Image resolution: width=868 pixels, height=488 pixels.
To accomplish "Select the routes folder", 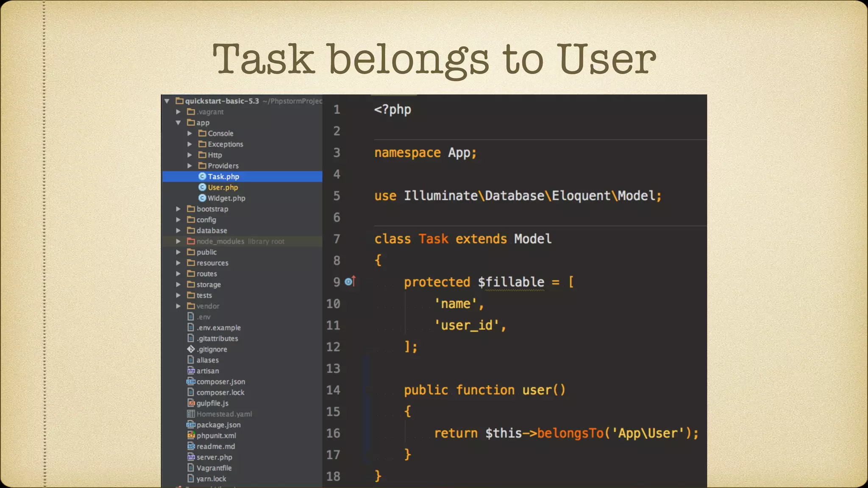I will (x=207, y=274).
